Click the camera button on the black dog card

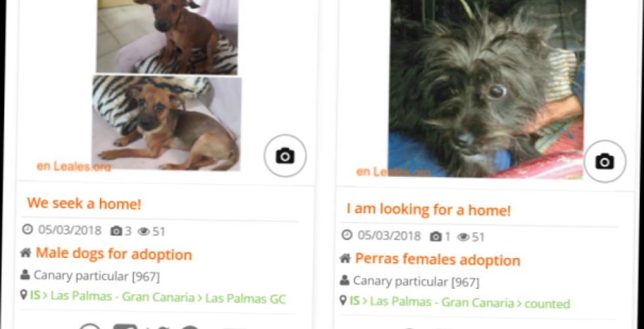click(x=605, y=161)
